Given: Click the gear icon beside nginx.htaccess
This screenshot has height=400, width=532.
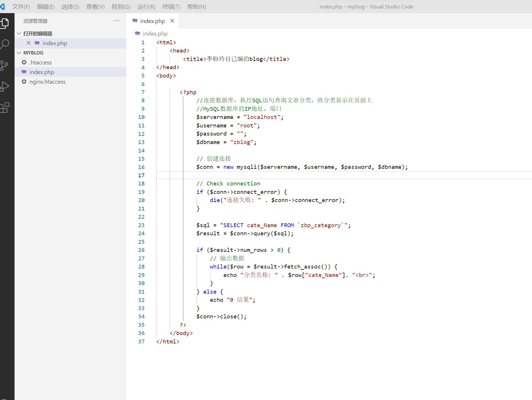Looking at the screenshot, I should click(24, 81).
